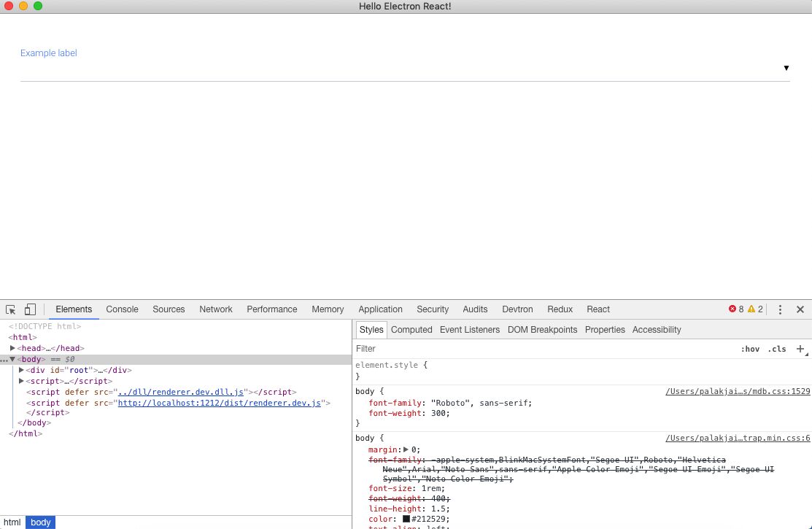This screenshot has height=529, width=812.
Task: Open the Audits tab
Action: pyautogui.click(x=475, y=309)
